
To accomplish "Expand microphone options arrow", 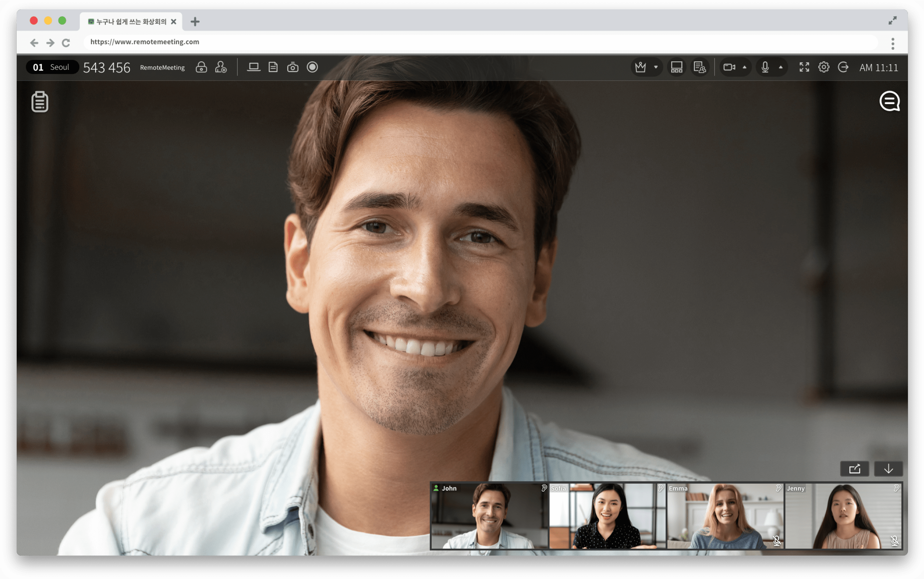I will coord(781,67).
